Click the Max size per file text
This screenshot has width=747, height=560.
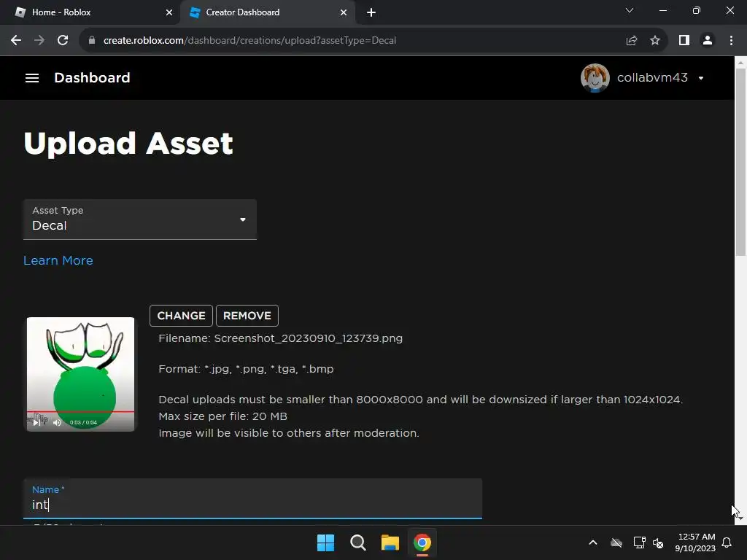pos(223,416)
